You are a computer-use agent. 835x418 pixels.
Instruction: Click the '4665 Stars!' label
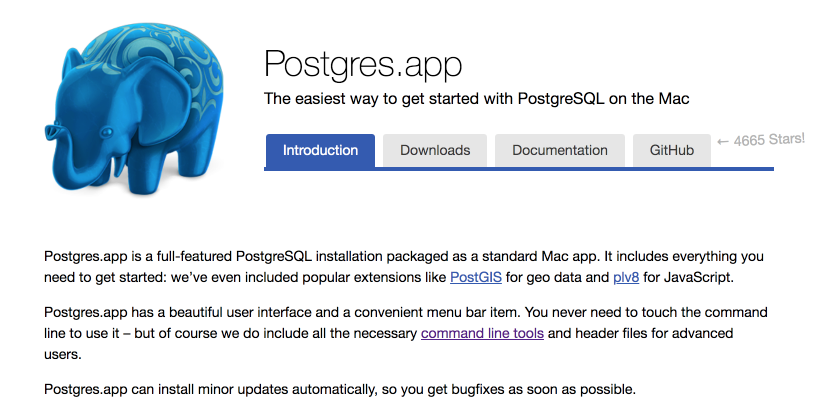tap(760, 140)
